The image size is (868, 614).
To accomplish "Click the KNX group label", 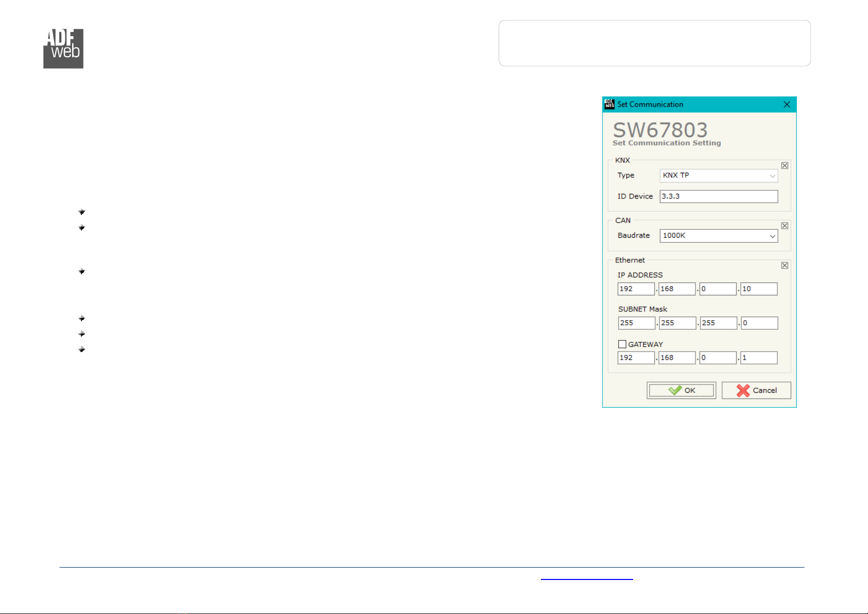I will pyautogui.click(x=622, y=160).
